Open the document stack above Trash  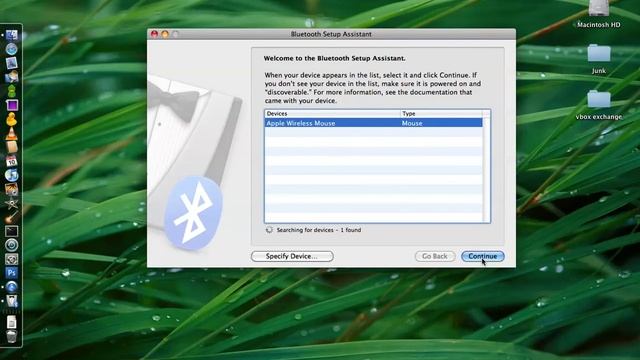pos(11,322)
